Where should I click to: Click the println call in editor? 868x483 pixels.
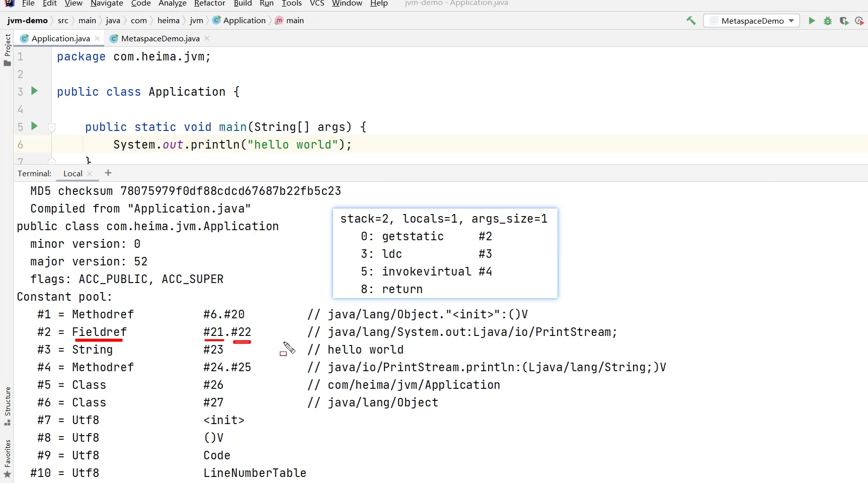coord(215,145)
